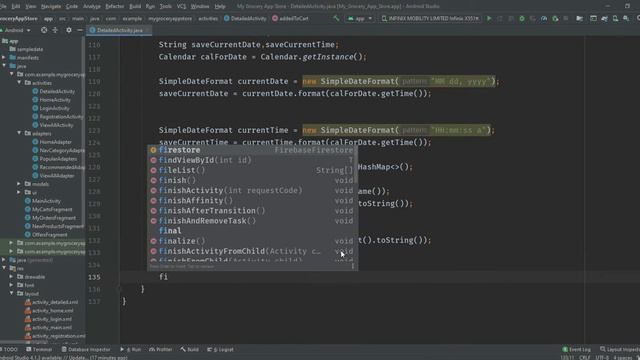Click DetailedActivity in breadcrumb bar

(245, 18)
